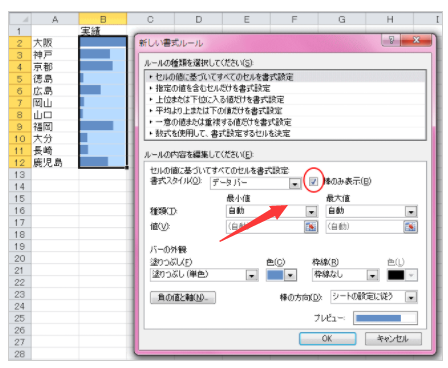The height and width of the screenshot is (368, 448).
Task: Click cell containing 大分
Action: 55,139
